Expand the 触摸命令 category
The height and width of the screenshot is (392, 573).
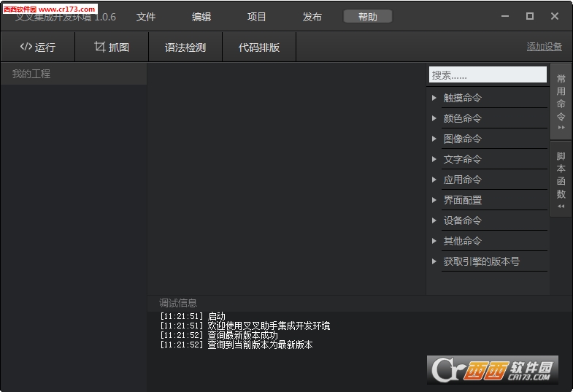(489, 98)
